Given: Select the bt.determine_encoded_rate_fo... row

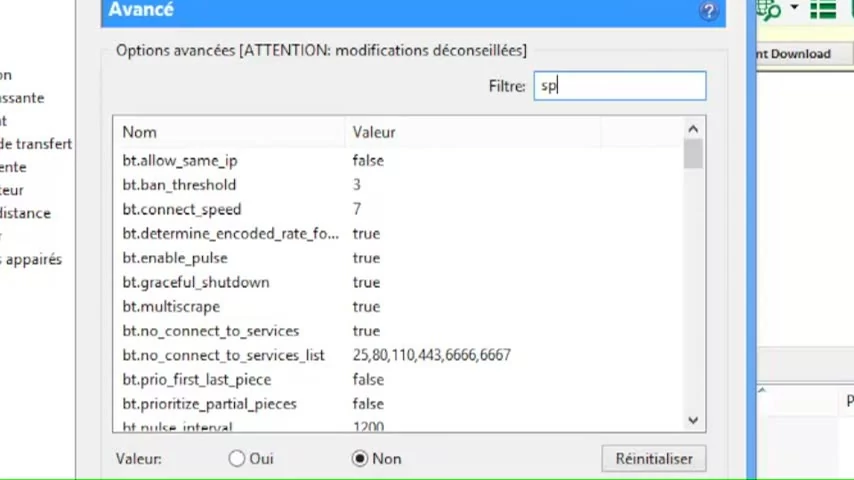Looking at the screenshot, I should tap(398, 234).
